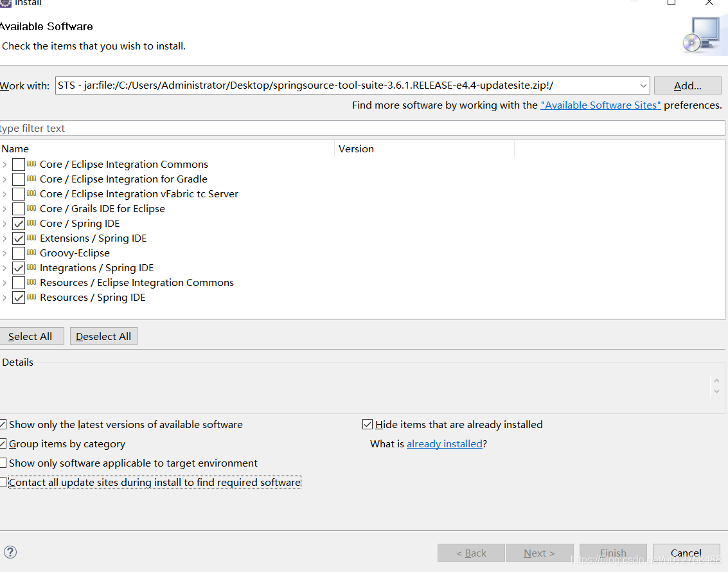Open the already installed link
Viewport: 728px width, 572px height.
coord(445,444)
